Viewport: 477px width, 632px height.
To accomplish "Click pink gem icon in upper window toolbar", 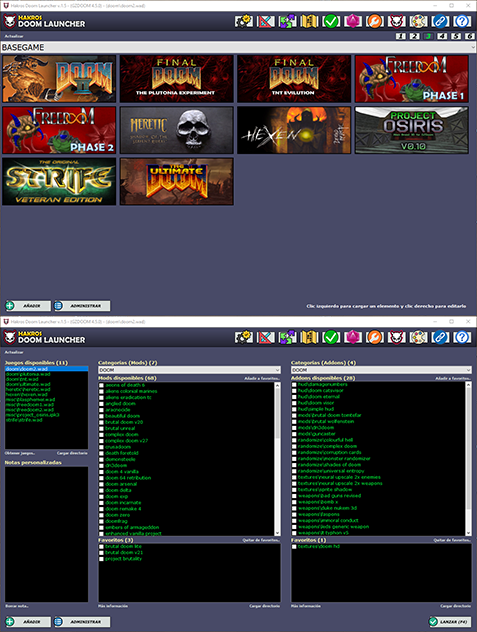I will (x=353, y=21).
